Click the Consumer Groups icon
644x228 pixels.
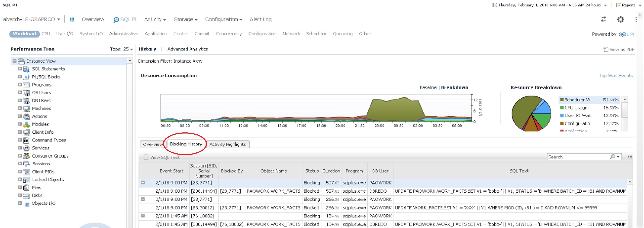click(x=26, y=156)
